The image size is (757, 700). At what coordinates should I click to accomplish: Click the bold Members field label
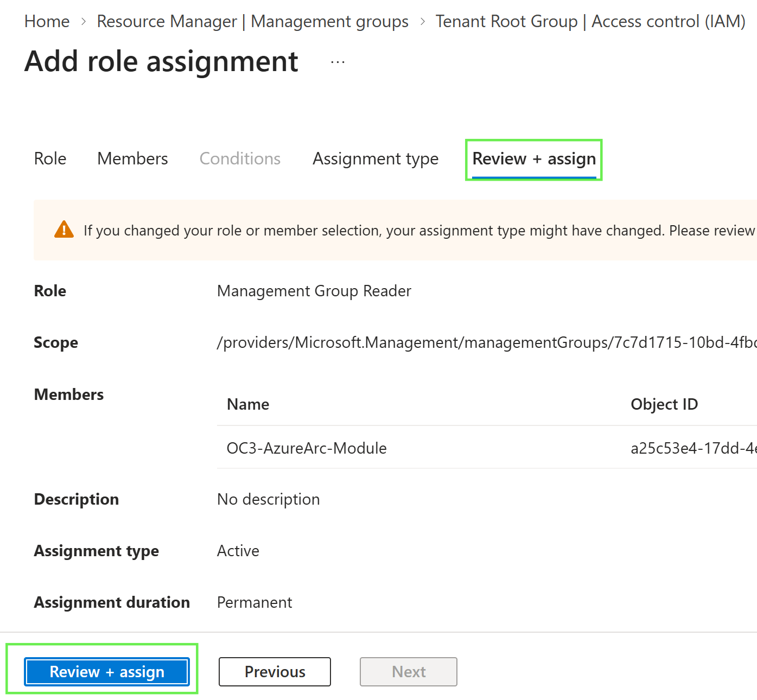coord(69,394)
